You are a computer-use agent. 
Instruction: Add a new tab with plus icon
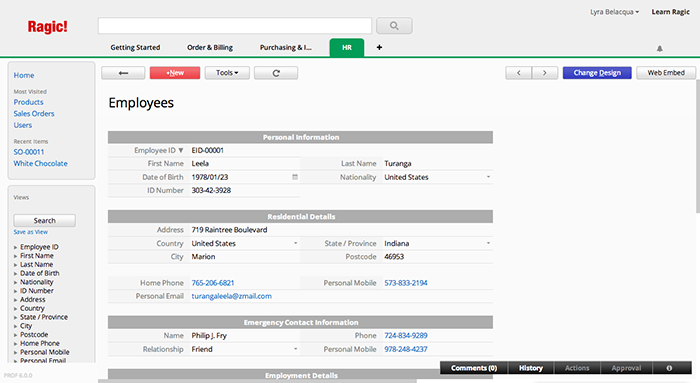point(379,47)
